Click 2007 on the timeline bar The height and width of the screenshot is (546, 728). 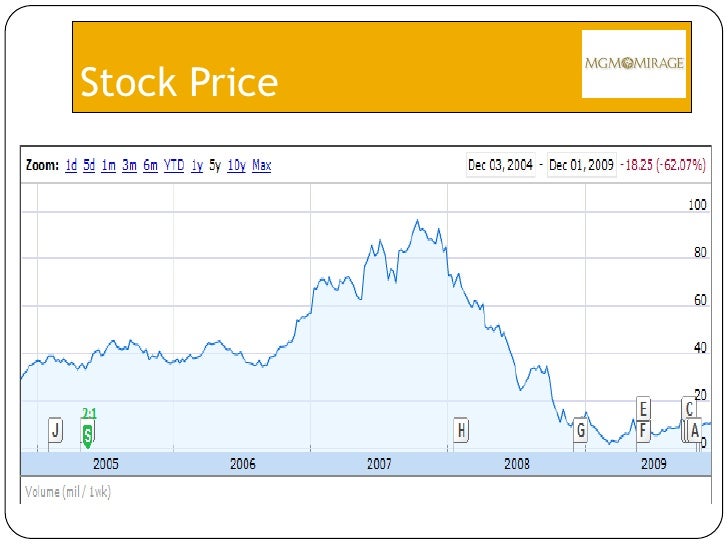(x=379, y=464)
